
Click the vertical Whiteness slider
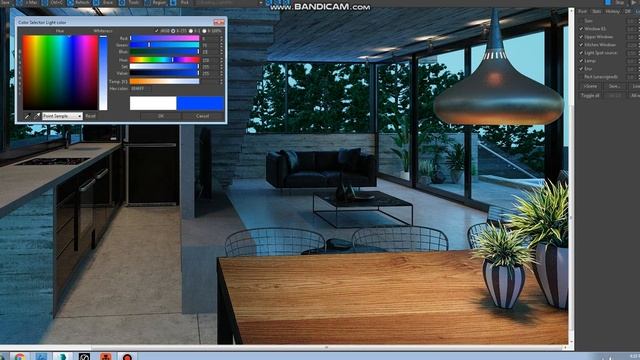coord(103,73)
